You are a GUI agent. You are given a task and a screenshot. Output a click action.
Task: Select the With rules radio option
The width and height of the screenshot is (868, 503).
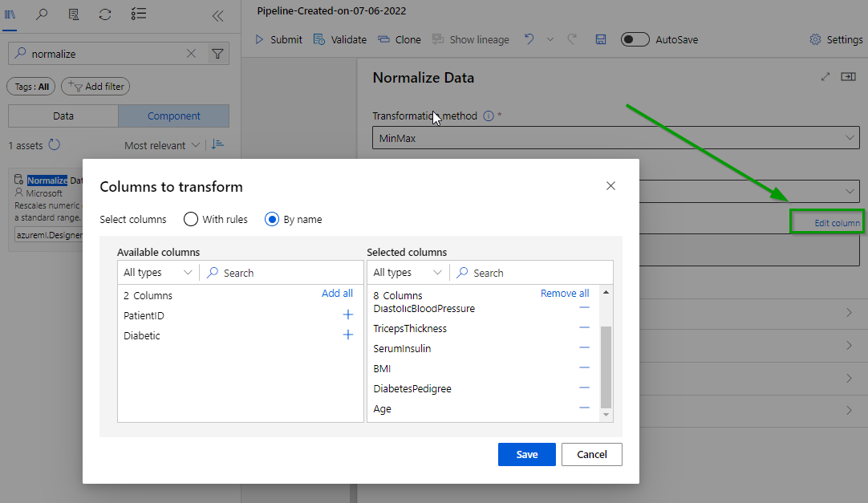191,219
